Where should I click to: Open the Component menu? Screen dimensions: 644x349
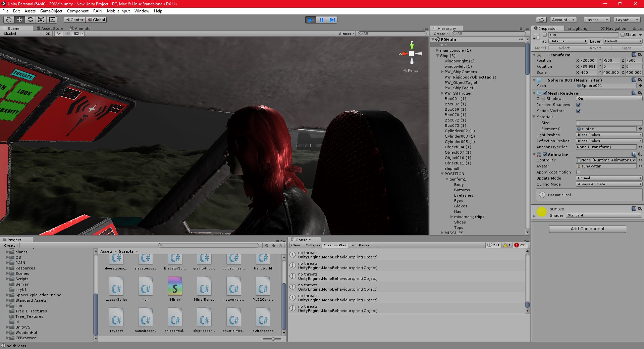click(78, 11)
